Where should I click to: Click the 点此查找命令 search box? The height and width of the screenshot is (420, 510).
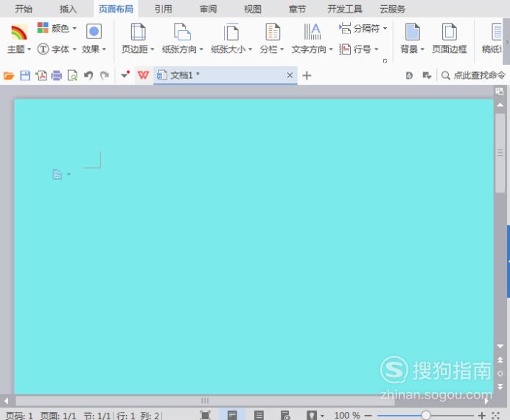473,75
